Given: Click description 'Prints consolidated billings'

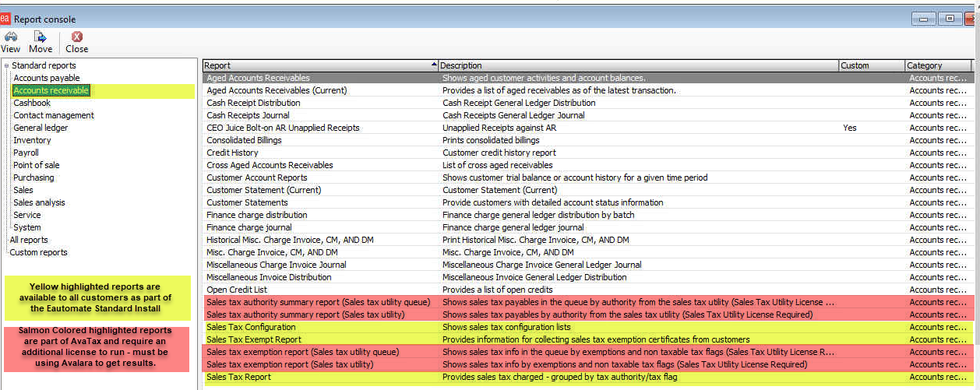Looking at the screenshot, I should [x=491, y=140].
